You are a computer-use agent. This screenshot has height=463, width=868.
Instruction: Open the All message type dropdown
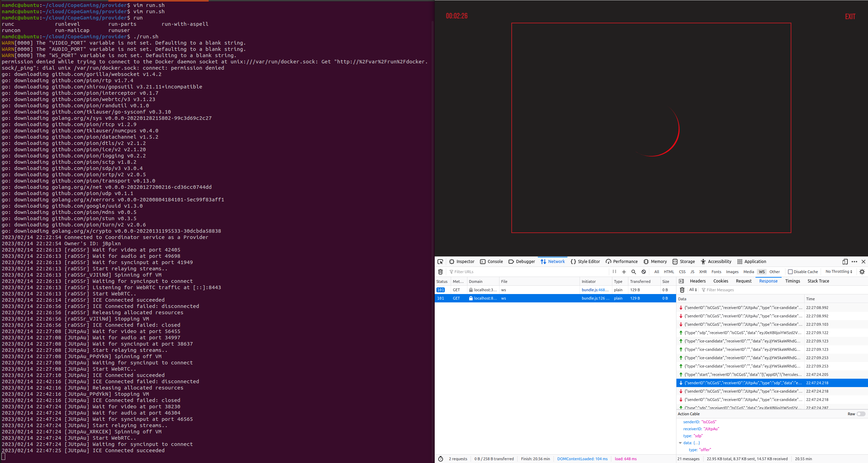(x=693, y=290)
